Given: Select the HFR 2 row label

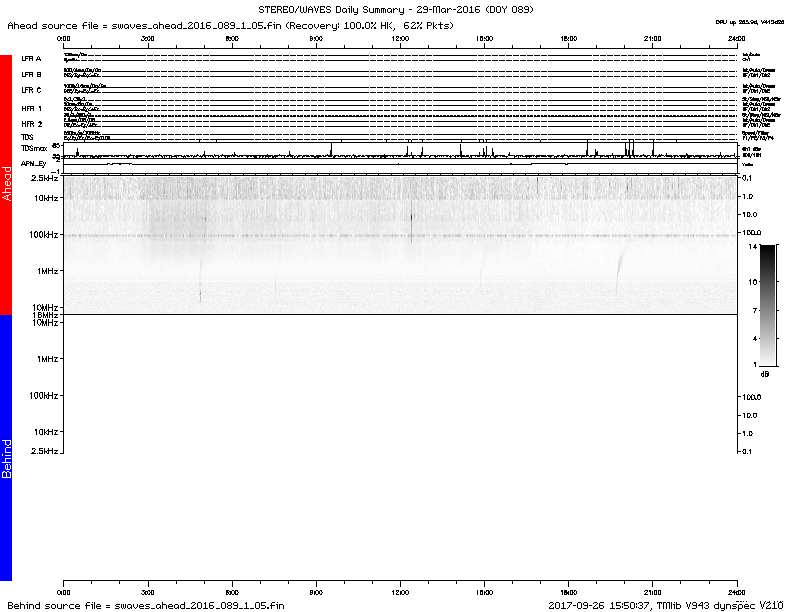Looking at the screenshot, I should point(31,123).
